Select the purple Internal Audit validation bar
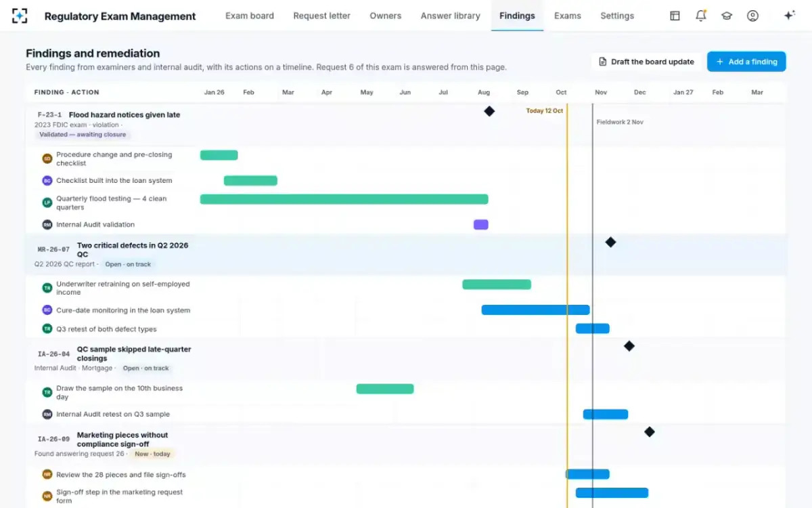 point(481,224)
